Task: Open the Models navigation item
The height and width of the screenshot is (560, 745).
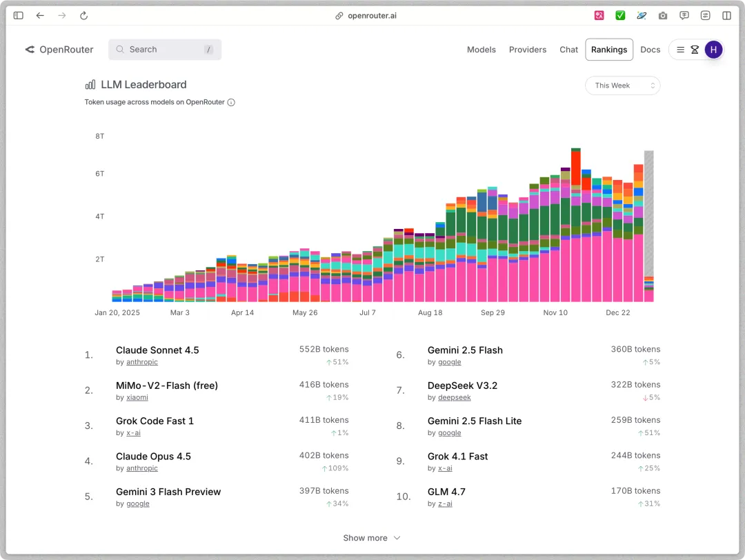Action: click(481, 50)
